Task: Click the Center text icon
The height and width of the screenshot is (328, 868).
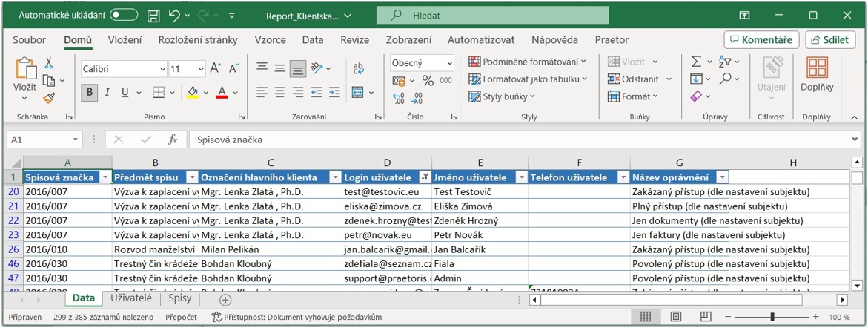Action: [280, 93]
